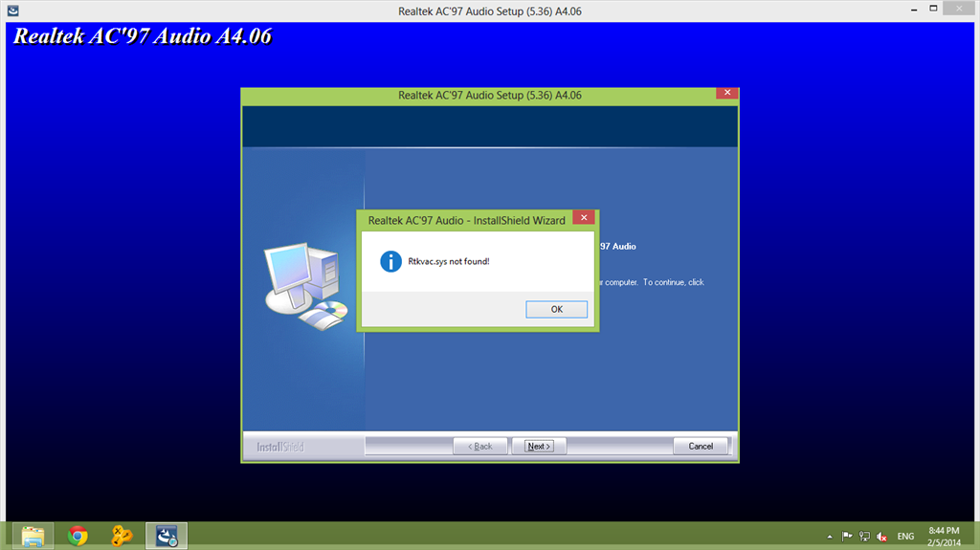The image size is (980, 550).
Task: Click the Next button in setup wizard
Action: click(x=539, y=447)
